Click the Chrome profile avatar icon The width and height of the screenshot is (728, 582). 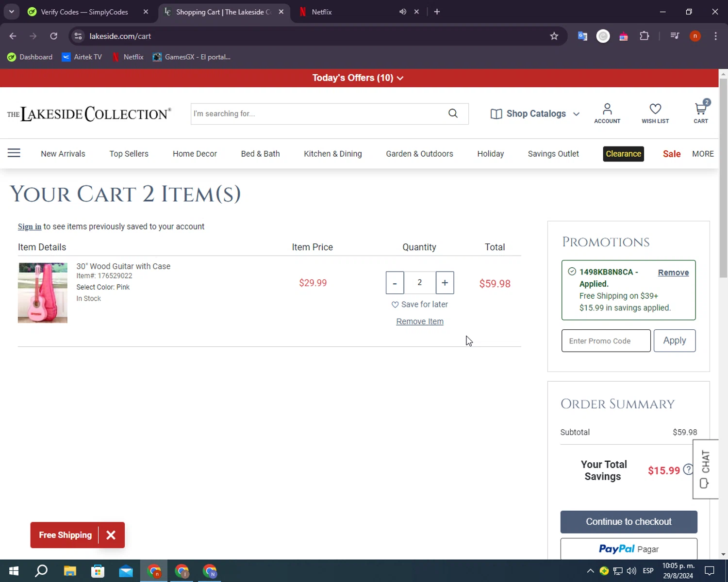[695, 36]
